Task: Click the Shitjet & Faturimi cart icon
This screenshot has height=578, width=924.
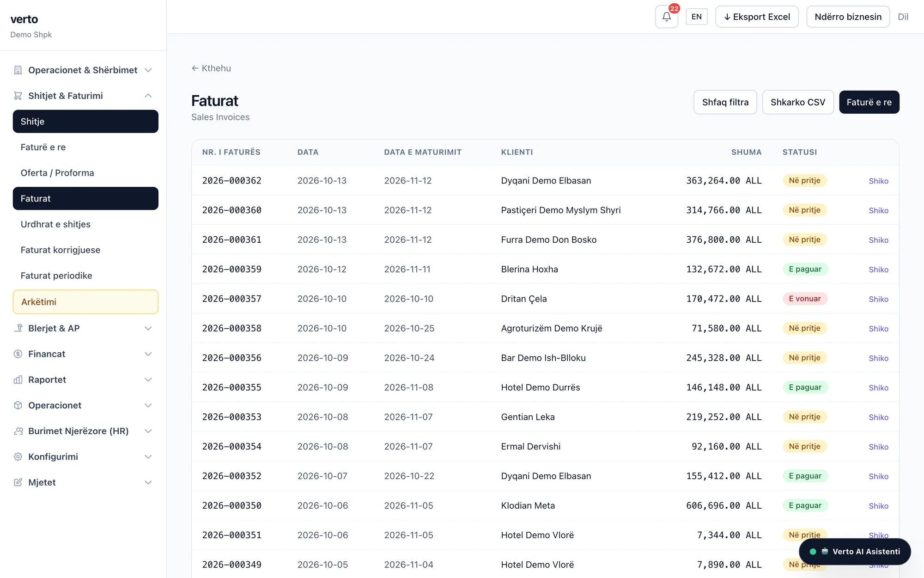Action: pyautogui.click(x=18, y=96)
